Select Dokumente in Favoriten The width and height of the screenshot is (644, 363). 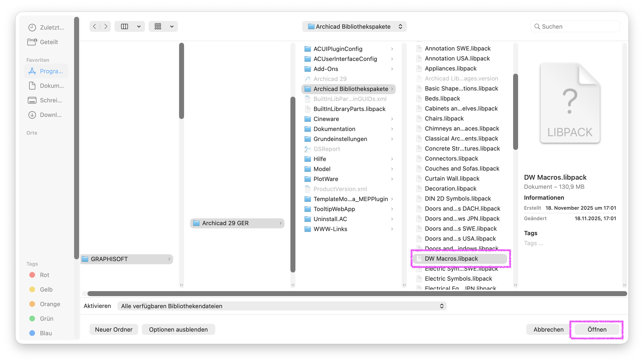coord(46,86)
